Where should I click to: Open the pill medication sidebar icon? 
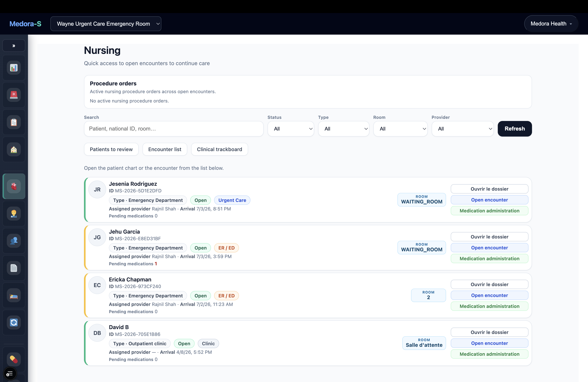(14, 359)
